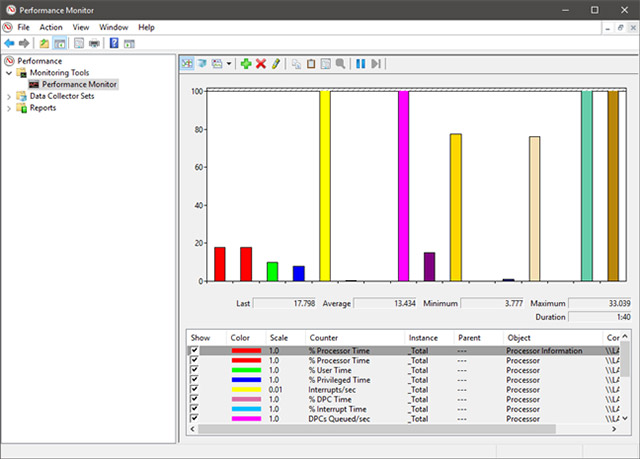Viewport: 640px width, 459px height.
Task: Uncheck the Show box for Interrupts/sec
Action: pyautogui.click(x=194, y=389)
